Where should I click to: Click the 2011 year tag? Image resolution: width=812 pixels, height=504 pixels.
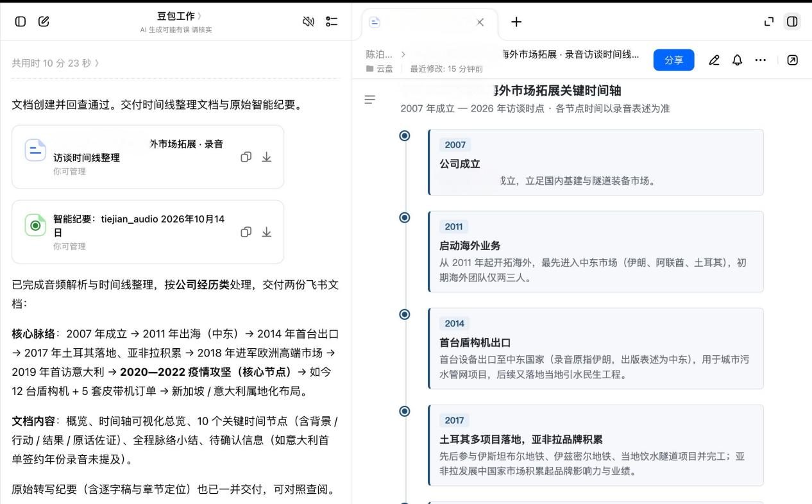[453, 226]
